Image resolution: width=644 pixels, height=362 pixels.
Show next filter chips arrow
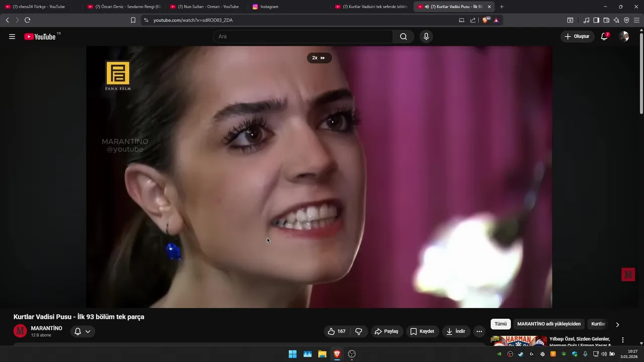[617, 325]
